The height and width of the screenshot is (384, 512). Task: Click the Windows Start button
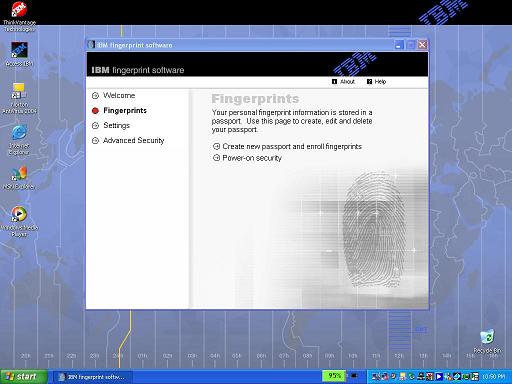[x=23, y=377]
